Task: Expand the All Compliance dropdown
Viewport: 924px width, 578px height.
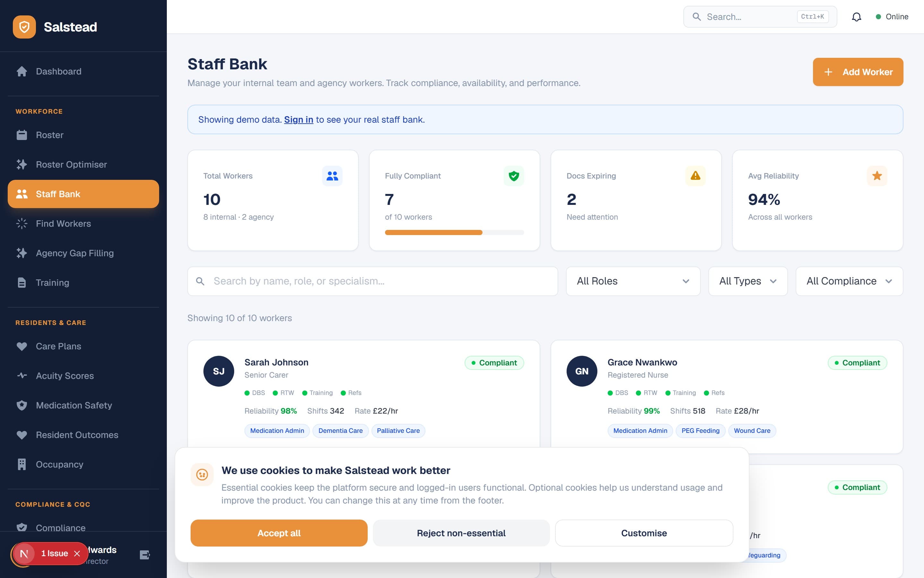Action: coord(849,281)
